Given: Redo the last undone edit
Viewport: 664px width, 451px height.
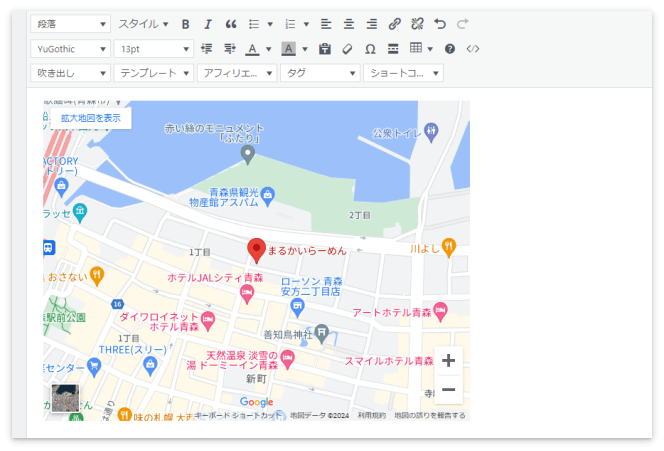Looking at the screenshot, I should pyautogui.click(x=463, y=24).
